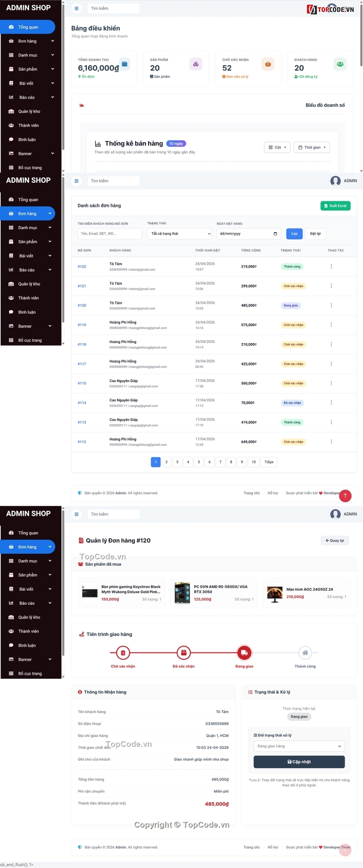This screenshot has height=868, width=363.
Task: Click the red scroll-to-top arrow on order list page
Action: 345,496
